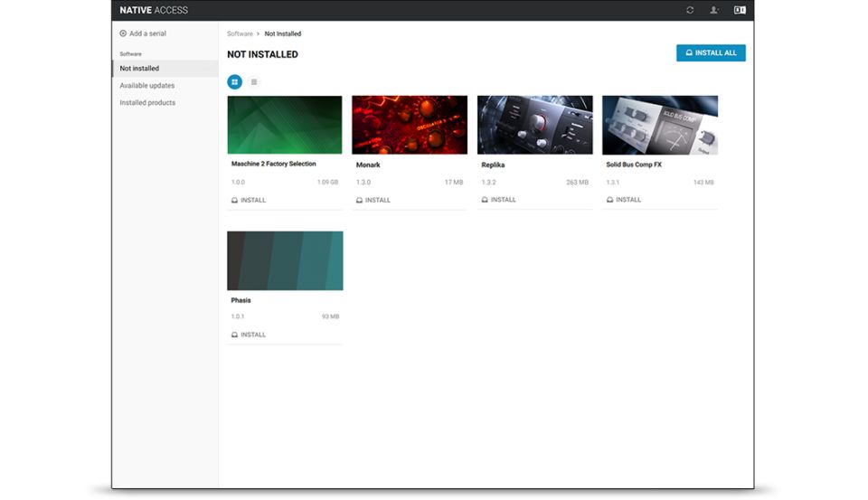The height and width of the screenshot is (500, 868).
Task: Go to Available updates
Action: tap(147, 86)
